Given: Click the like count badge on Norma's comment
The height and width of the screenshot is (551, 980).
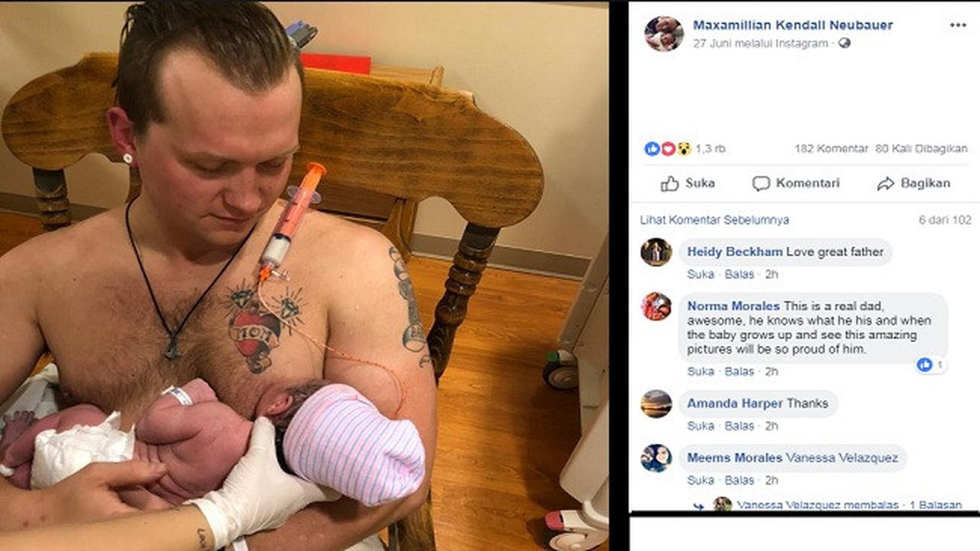Looking at the screenshot, I should (931, 365).
